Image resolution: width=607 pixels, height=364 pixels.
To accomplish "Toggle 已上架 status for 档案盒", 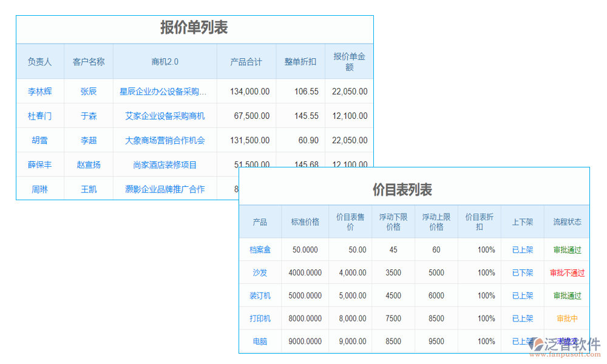I will [521, 249].
